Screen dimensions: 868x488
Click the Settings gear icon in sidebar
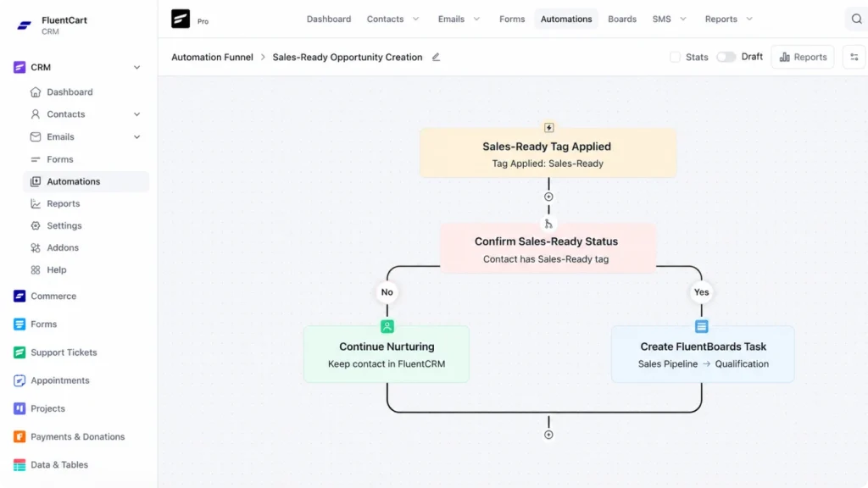coord(36,225)
